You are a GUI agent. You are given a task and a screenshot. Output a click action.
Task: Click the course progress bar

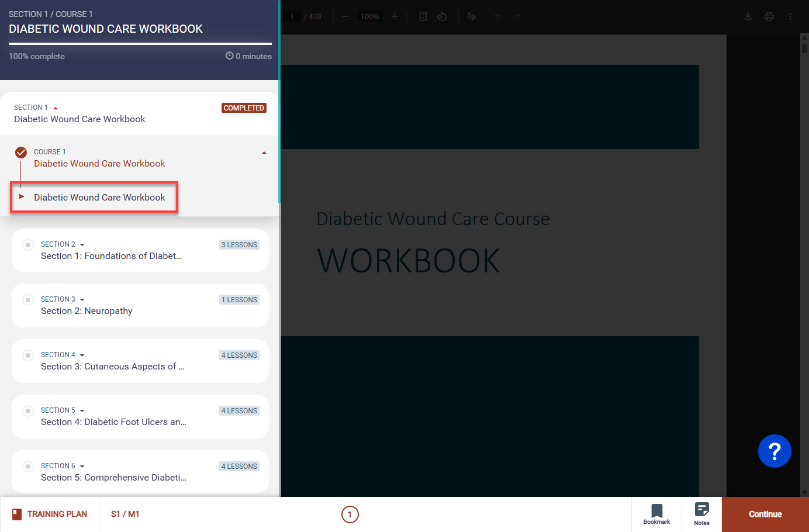(140, 44)
